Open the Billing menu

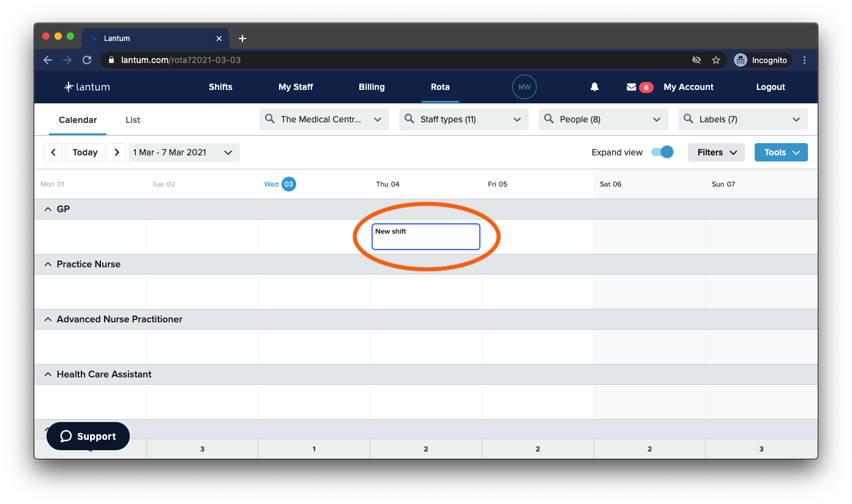pyautogui.click(x=372, y=87)
